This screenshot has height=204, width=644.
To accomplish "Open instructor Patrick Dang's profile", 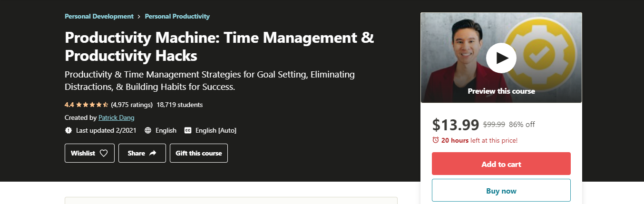I will coord(117,117).
